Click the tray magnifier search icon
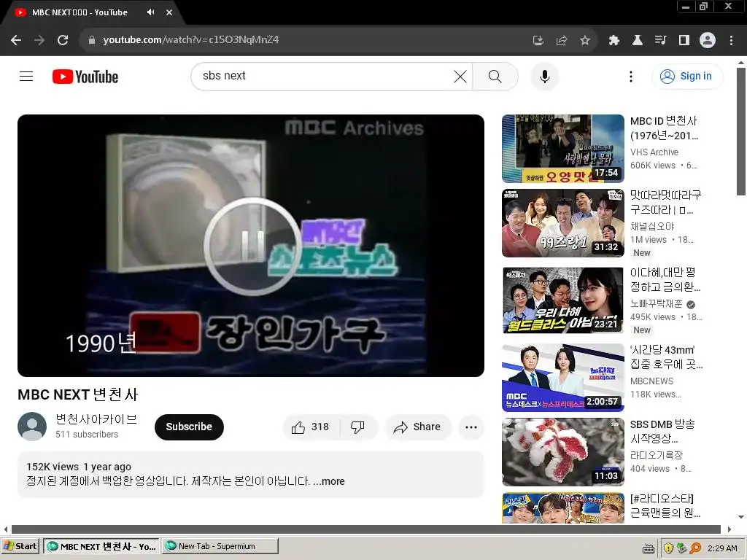This screenshot has height=560, width=747. click(x=694, y=548)
